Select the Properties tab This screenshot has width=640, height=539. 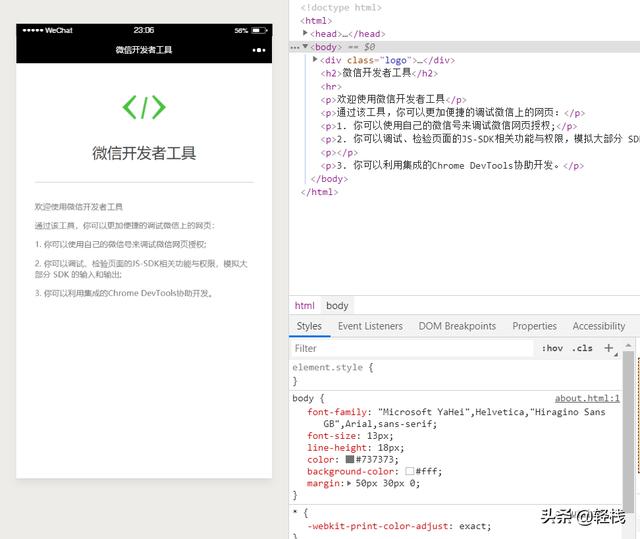[x=534, y=326]
